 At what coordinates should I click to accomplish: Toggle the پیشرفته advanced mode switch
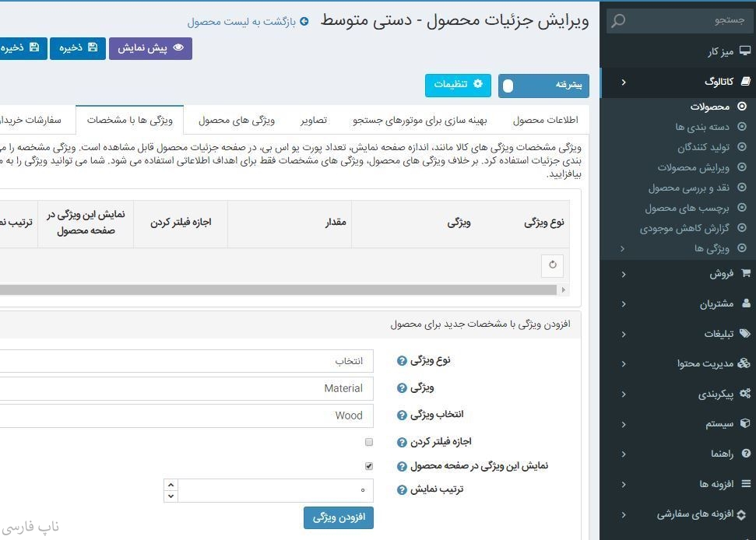543,85
